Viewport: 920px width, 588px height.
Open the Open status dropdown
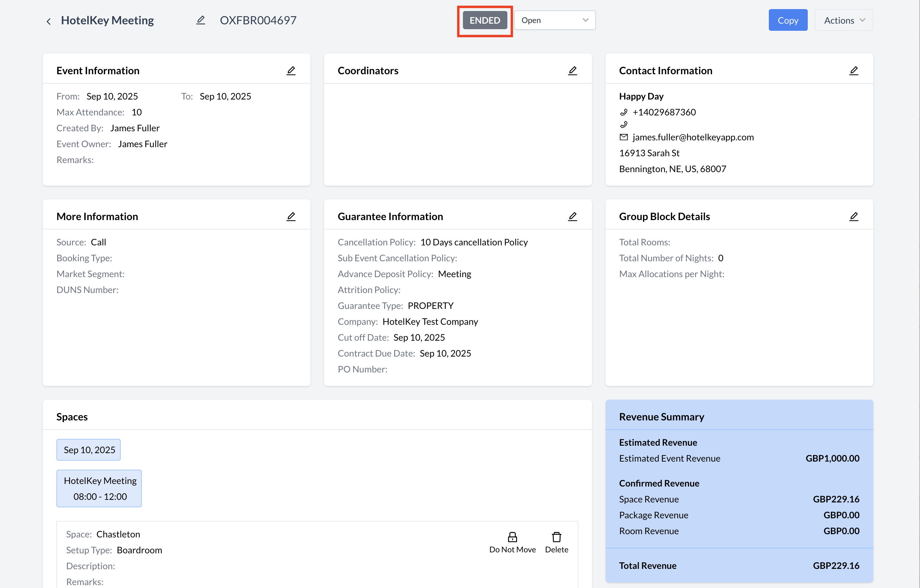coord(554,20)
